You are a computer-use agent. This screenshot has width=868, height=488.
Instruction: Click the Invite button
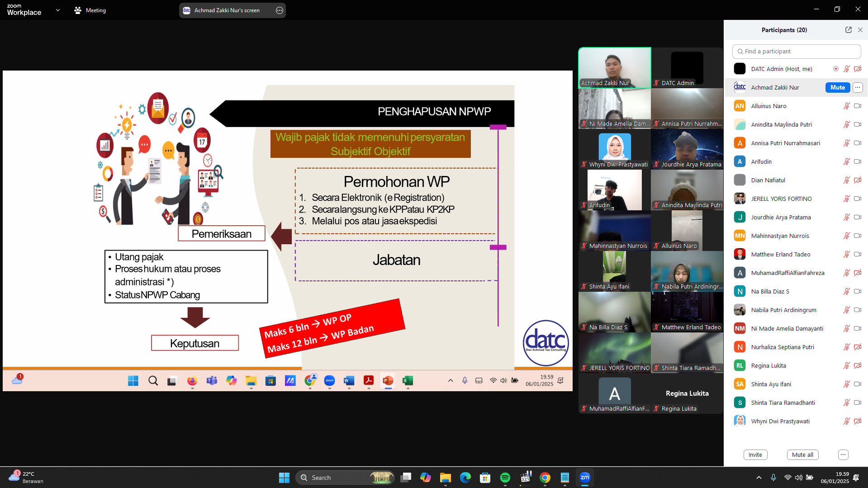point(755,455)
